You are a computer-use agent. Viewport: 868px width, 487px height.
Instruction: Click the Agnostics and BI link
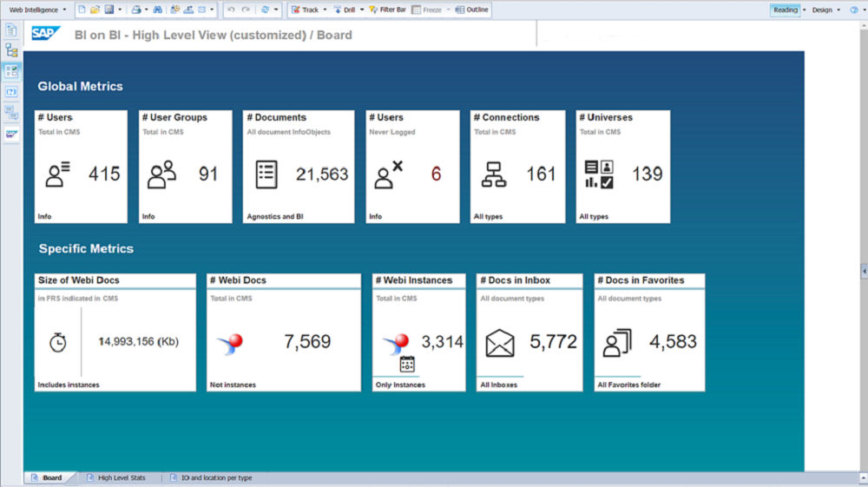coord(275,216)
